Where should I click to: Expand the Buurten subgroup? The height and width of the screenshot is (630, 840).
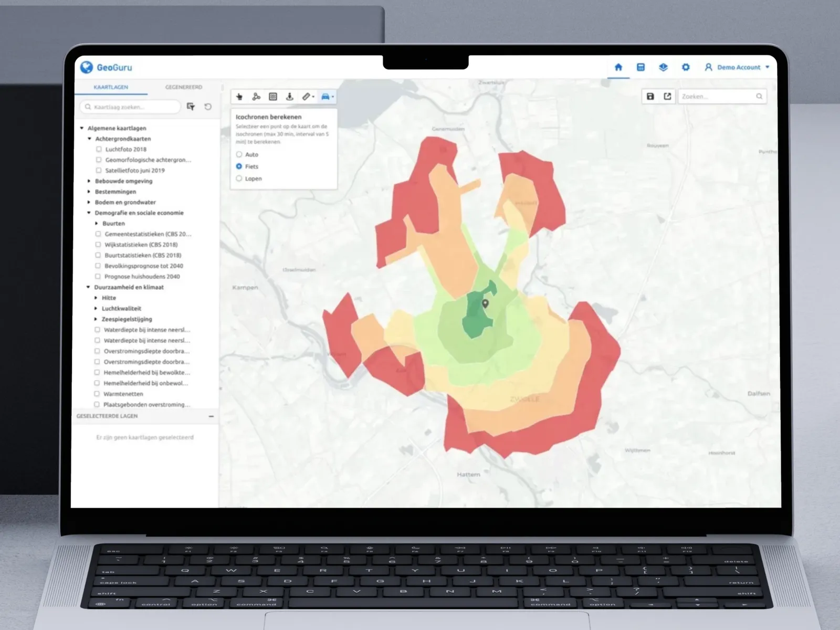point(97,223)
